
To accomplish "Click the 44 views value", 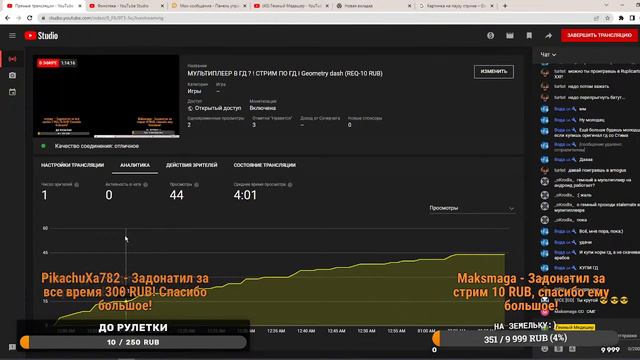I will [176, 195].
